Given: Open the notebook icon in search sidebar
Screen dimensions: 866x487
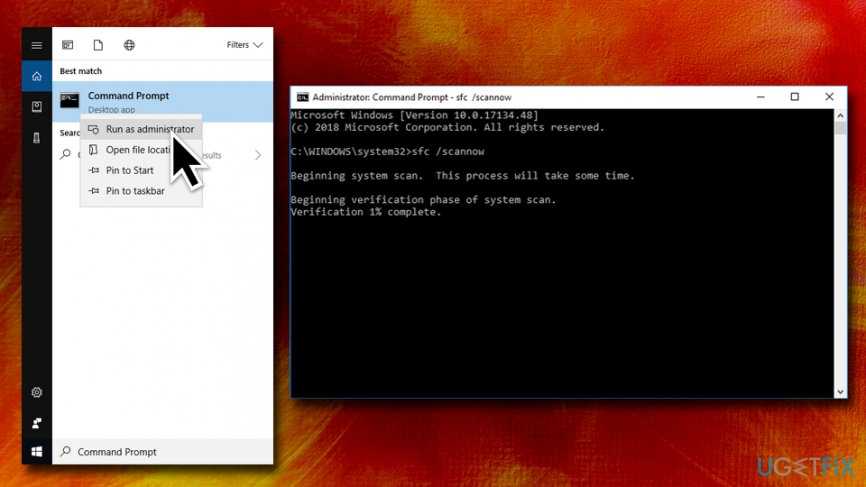Looking at the screenshot, I should coord(36,107).
